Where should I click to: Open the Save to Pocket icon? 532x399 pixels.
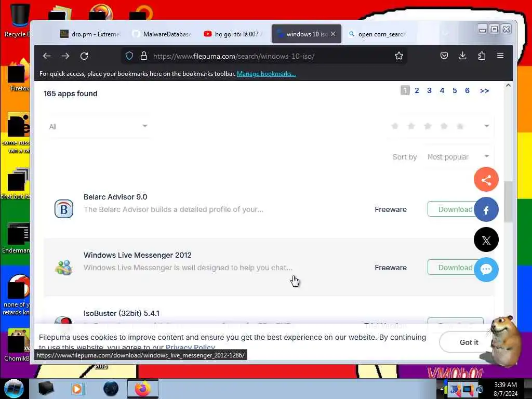(x=444, y=56)
